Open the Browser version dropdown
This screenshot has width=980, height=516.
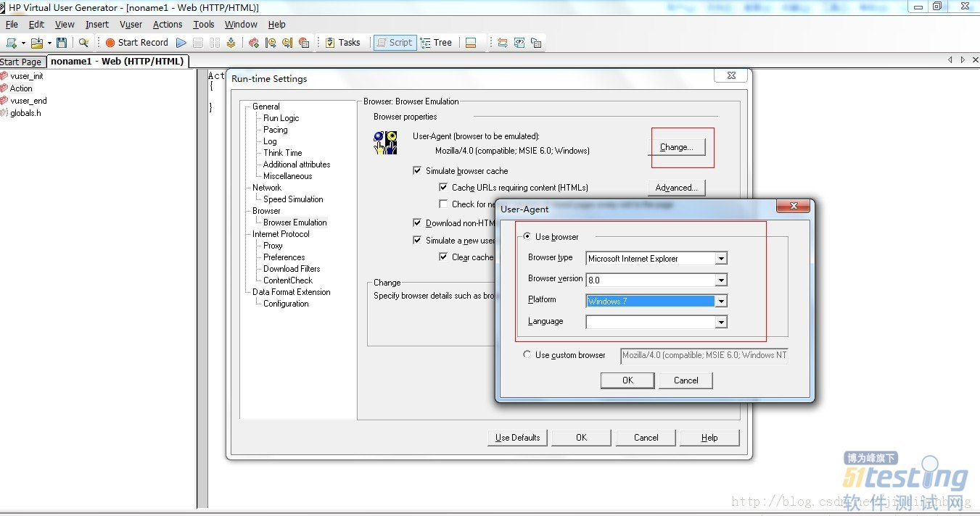[720, 280]
